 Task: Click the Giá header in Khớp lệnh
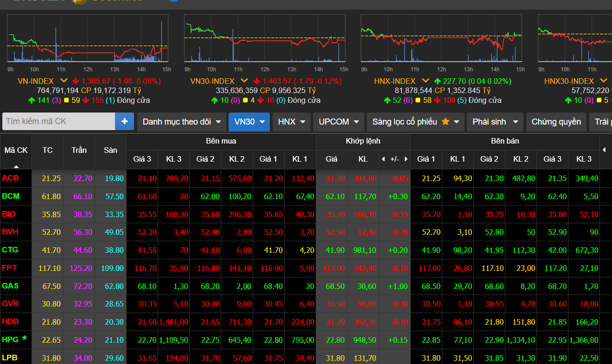331,159
